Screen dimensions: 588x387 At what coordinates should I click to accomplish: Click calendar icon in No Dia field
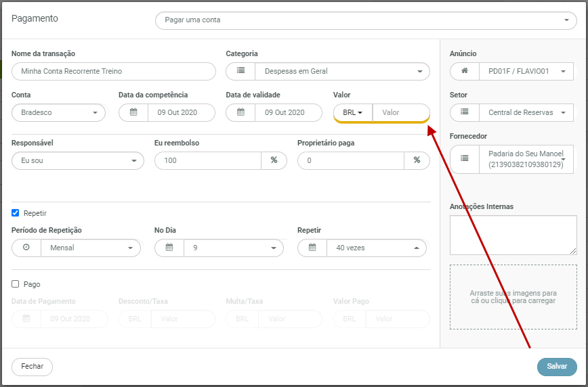[x=169, y=248]
